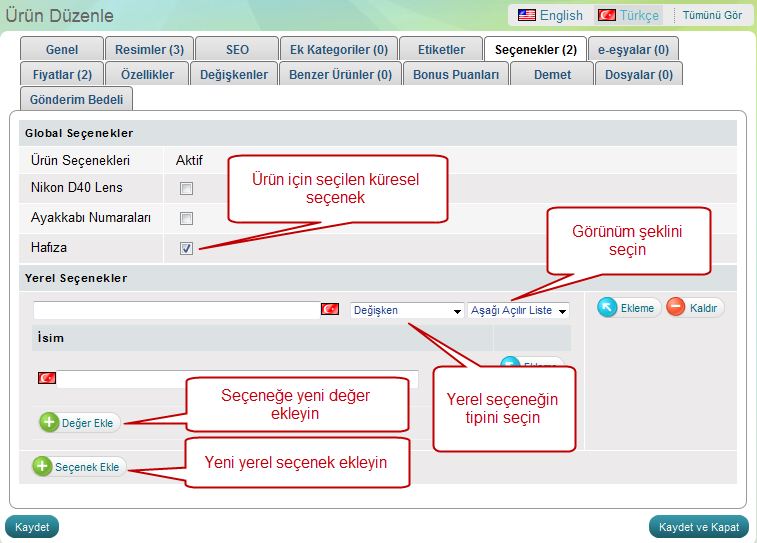Click the local option name text field
This screenshot has height=543, width=757.
[x=175, y=310]
